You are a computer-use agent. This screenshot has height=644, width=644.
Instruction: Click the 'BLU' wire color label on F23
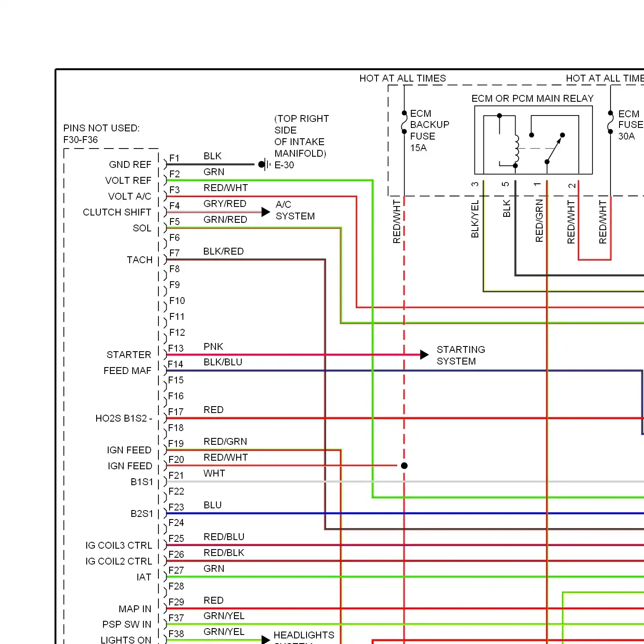213,505
